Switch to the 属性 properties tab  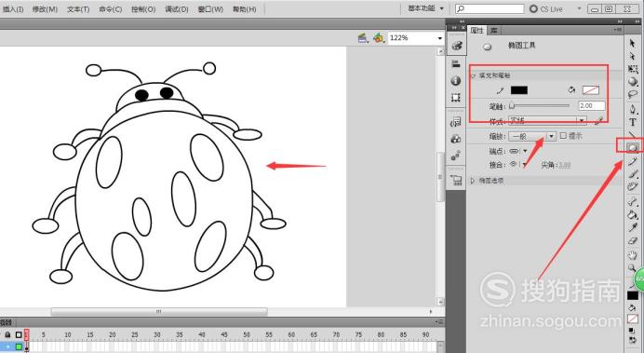point(476,31)
